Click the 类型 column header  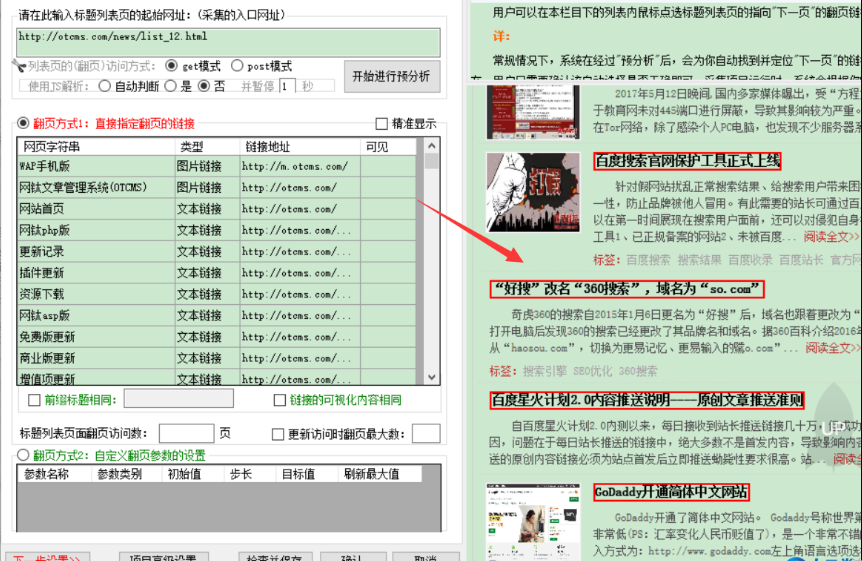(x=207, y=147)
